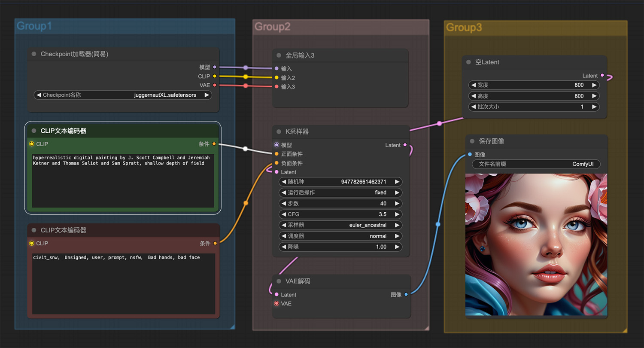644x348 pixels.
Task: Click the 图像 input port on 保存图像
Action: (470, 154)
